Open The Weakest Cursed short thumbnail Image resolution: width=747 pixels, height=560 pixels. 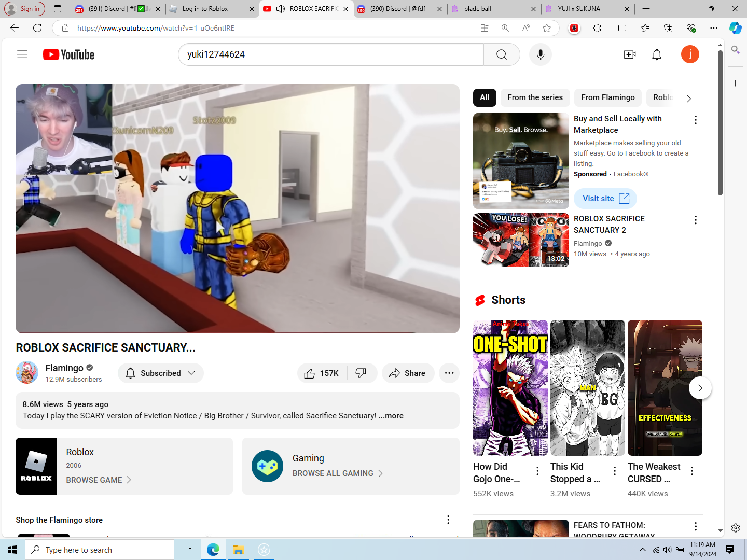665,388
